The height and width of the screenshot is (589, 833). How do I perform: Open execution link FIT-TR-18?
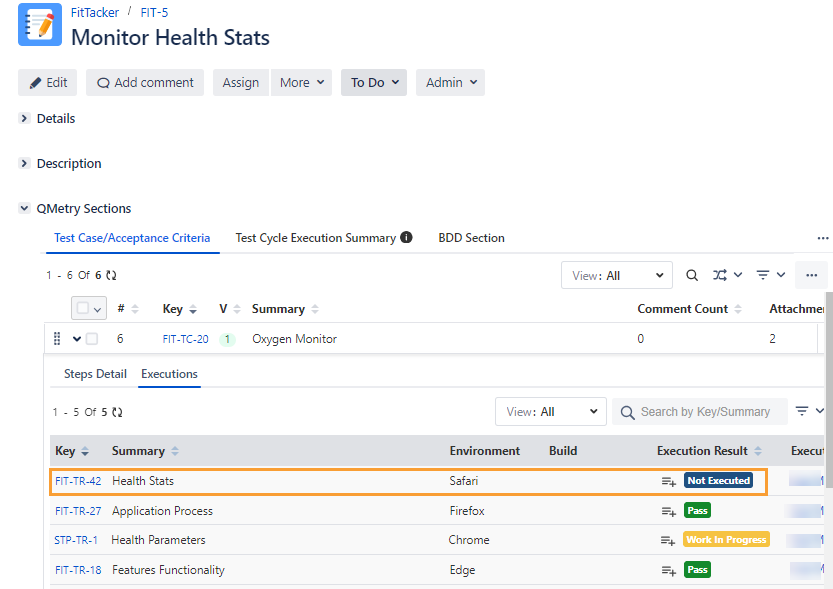(78, 570)
